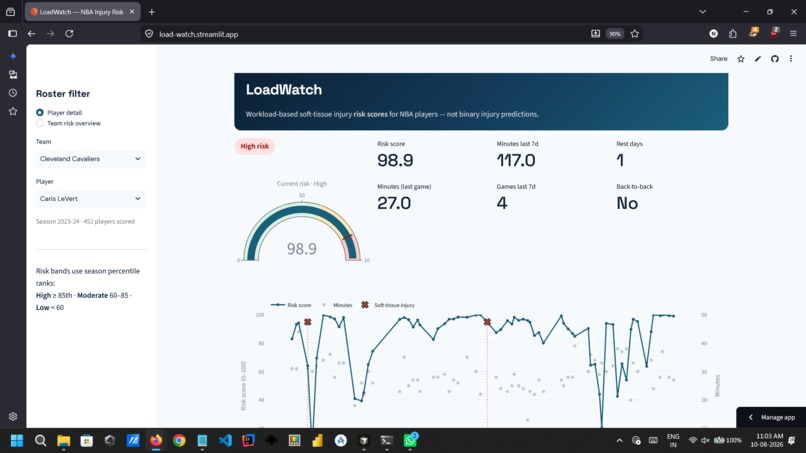Open the sidebar bookmarks star icon
The height and width of the screenshot is (453, 806).
point(13,112)
